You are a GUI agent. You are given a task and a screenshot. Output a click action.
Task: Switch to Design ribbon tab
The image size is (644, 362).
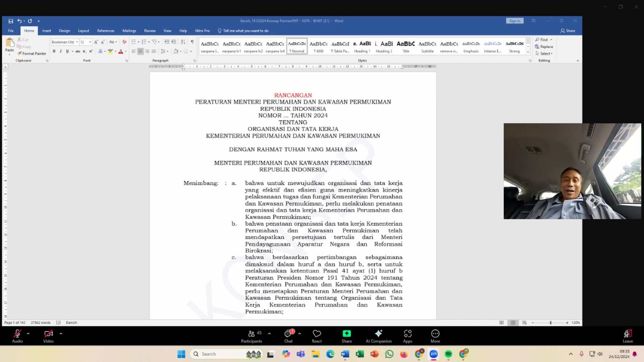(x=64, y=31)
